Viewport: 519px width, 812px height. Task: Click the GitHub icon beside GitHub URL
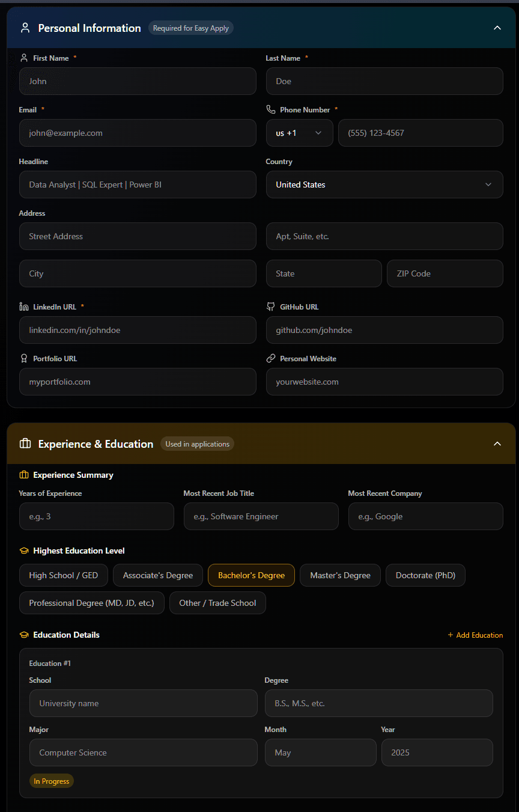(270, 307)
